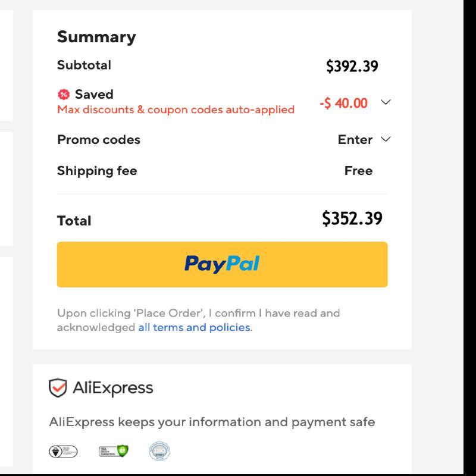This screenshot has width=476, height=476.
Task: Click the red percent Saved icon
Action: (64, 95)
